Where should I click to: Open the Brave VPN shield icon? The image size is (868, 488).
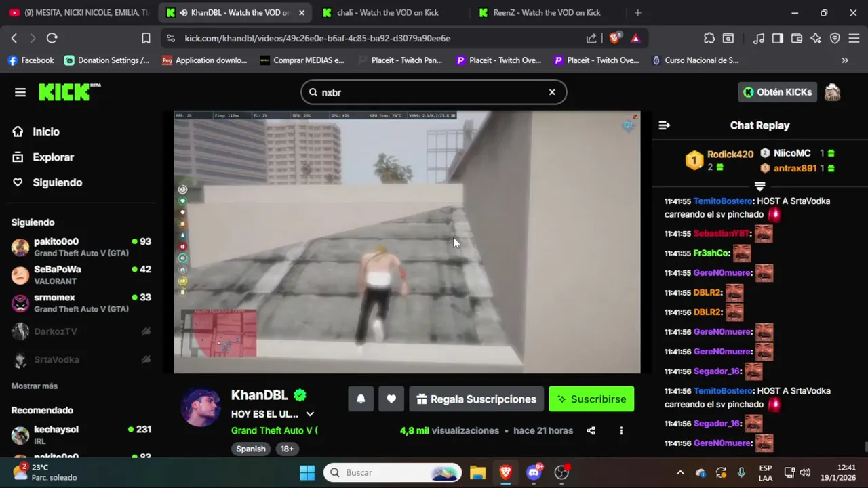pos(835,39)
